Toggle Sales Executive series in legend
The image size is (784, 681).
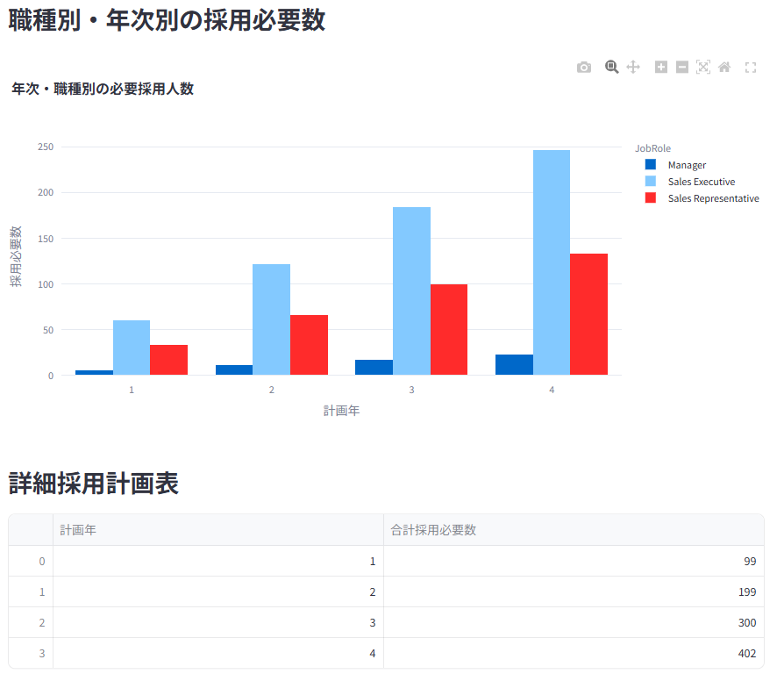tap(701, 182)
